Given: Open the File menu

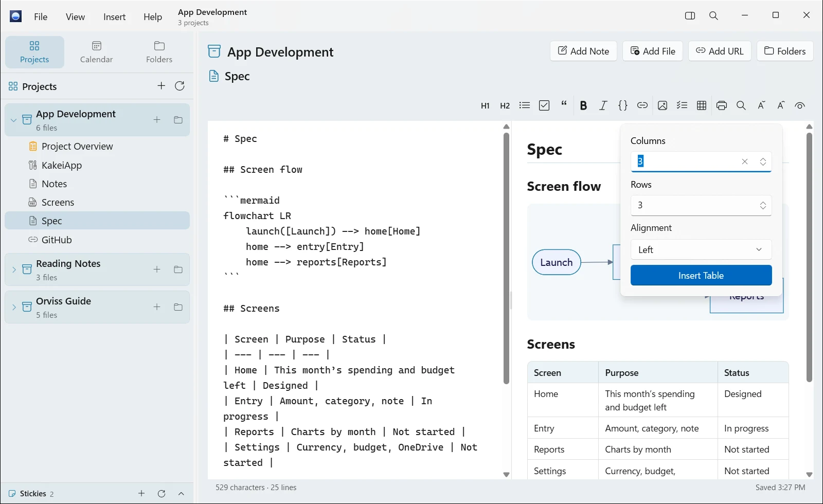Looking at the screenshot, I should 41,16.
